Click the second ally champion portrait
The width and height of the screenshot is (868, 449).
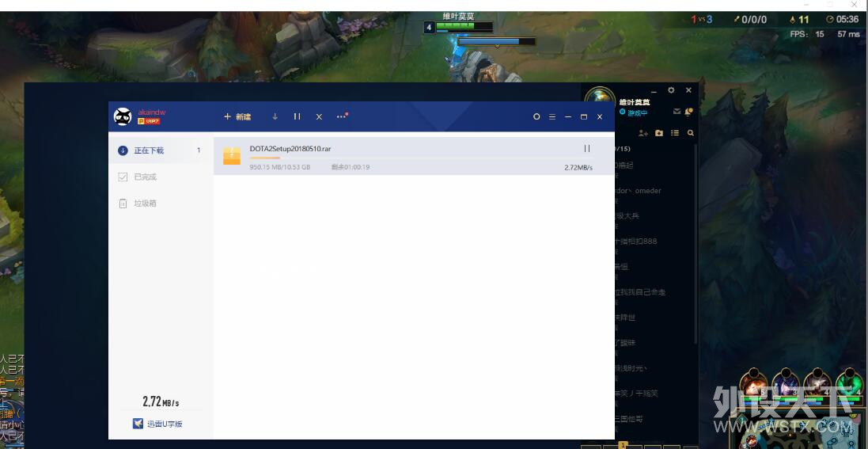786,383
